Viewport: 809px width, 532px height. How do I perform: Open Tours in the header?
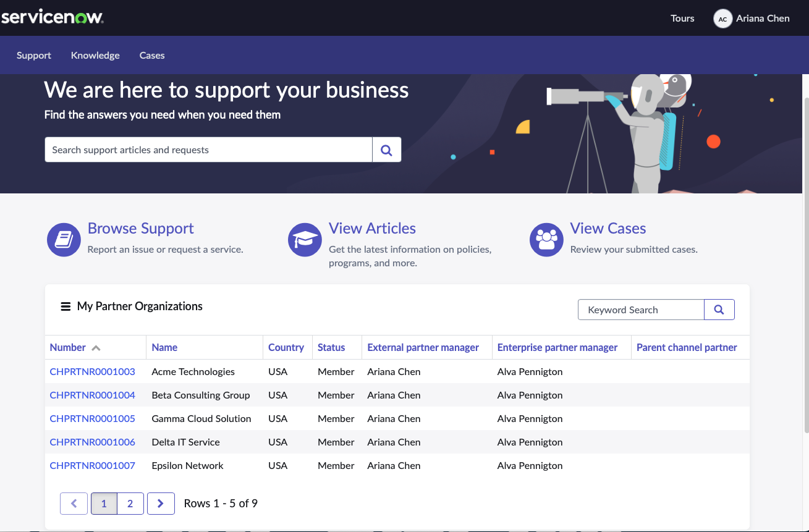(682, 19)
